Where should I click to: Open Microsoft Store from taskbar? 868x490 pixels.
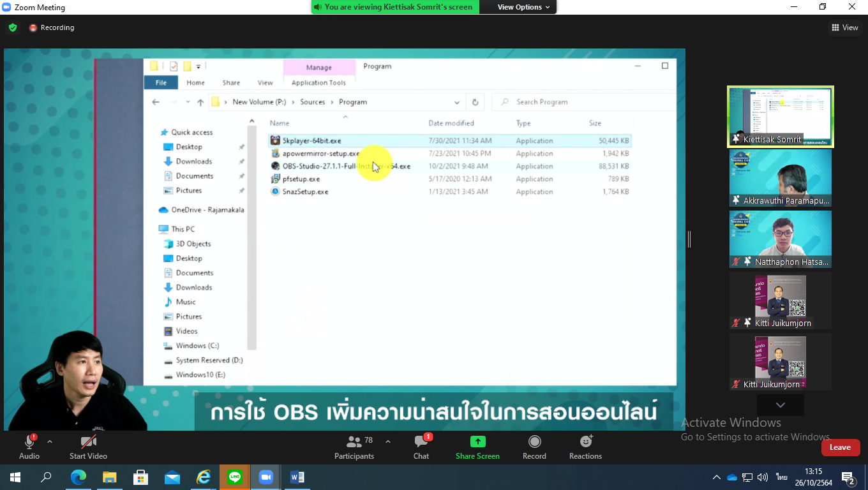(141, 477)
